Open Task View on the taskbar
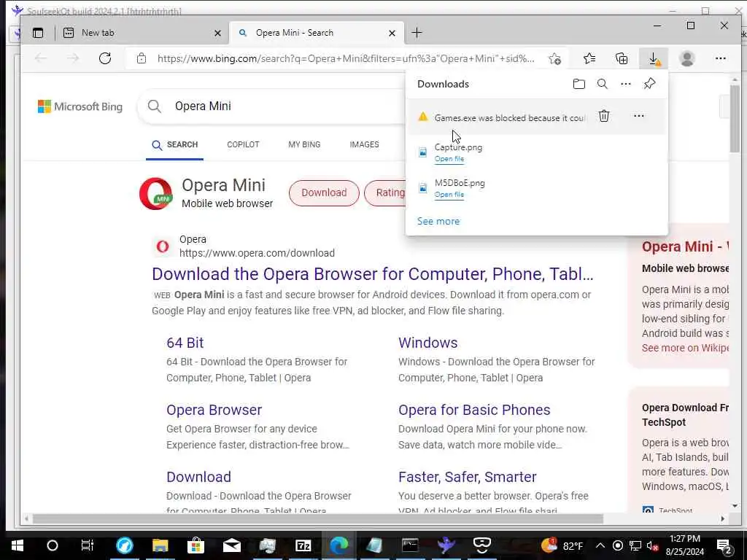The height and width of the screenshot is (560, 747). coord(88,545)
